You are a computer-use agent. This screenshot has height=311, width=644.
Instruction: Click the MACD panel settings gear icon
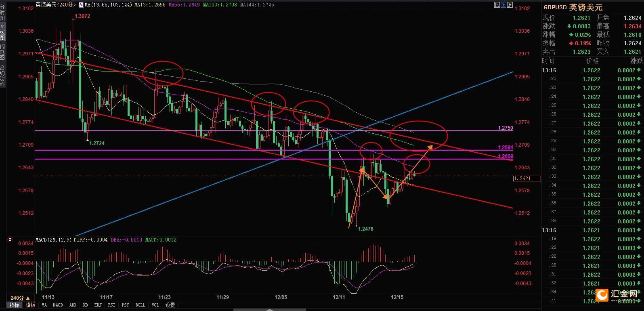(x=10, y=240)
